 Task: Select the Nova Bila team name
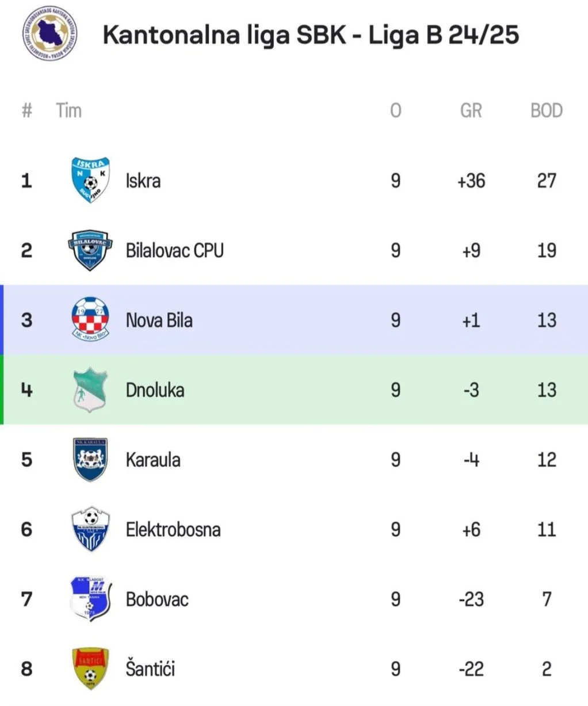(x=159, y=320)
